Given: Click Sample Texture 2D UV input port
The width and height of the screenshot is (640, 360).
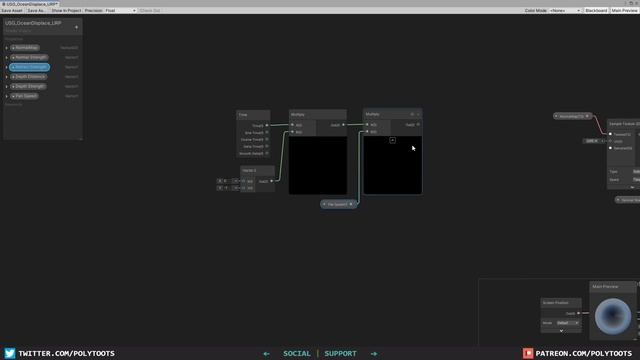Looking at the screenshot, I should [611, 141].
